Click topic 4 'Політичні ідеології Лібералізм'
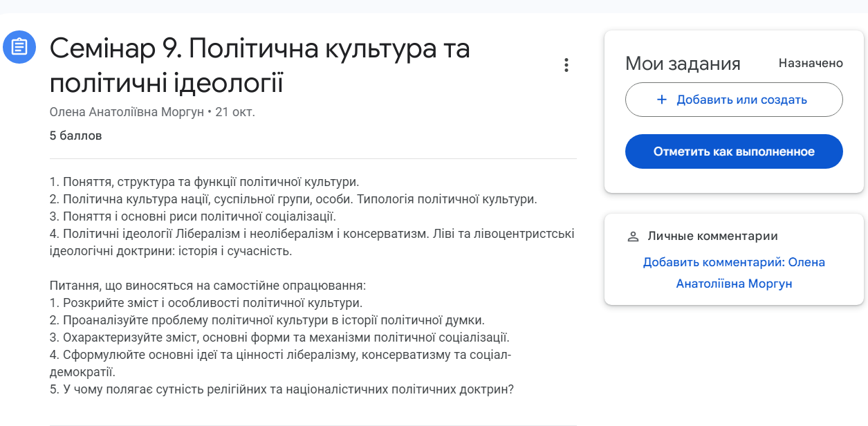 [311, 234]
